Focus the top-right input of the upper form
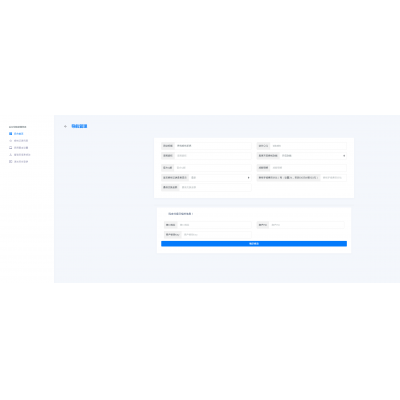 (x=308, y=146)
